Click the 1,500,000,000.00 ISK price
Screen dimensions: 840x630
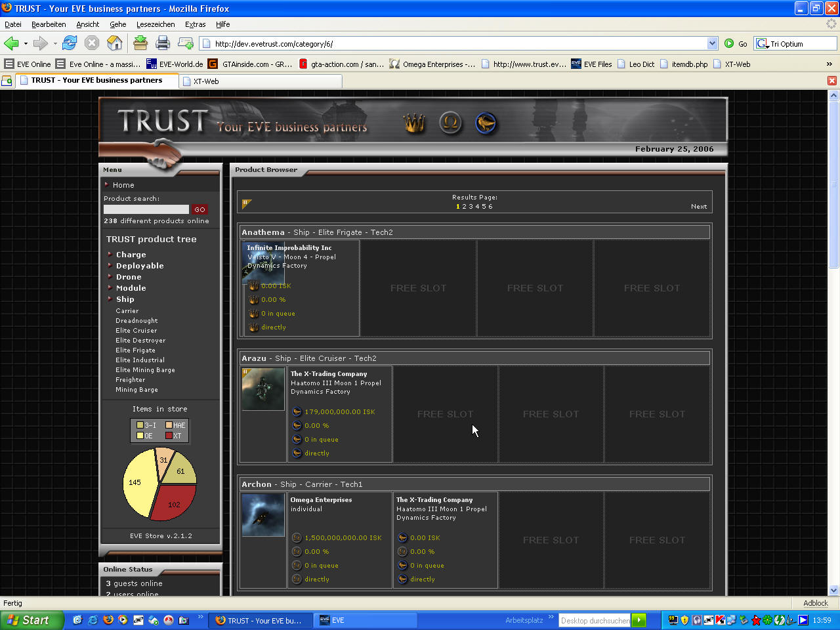[343, 538]
